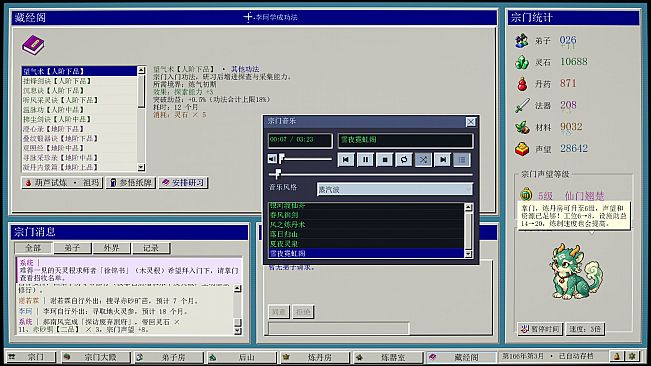This screenshot has width=651, height=366.
Task: Select 凝丹内景篇【地阶上品】
Action: pos(79,167)
